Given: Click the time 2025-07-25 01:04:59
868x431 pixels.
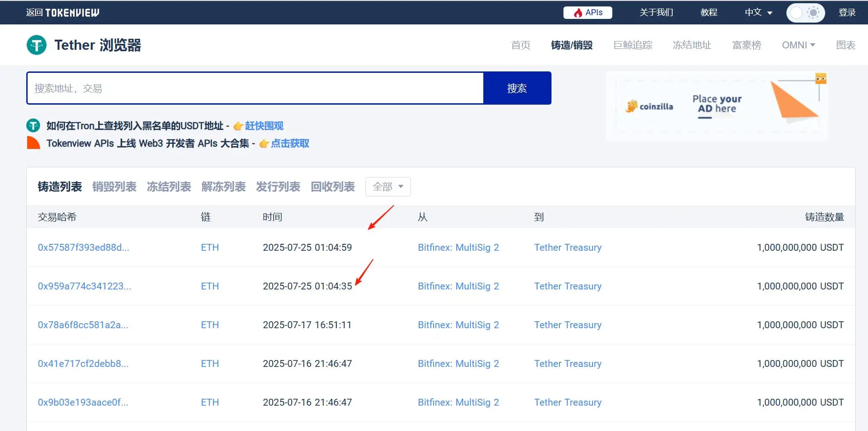Looking at the screenshot, I should 307,248.
